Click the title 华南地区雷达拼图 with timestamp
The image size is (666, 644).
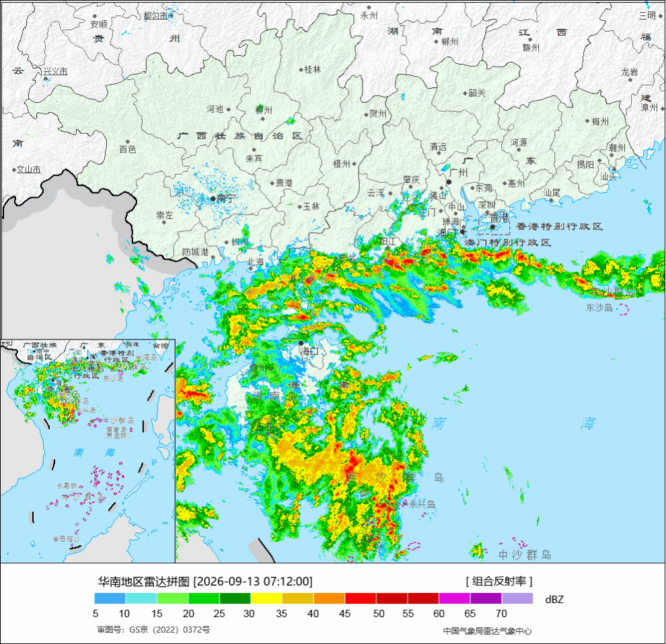coord(205,581)
